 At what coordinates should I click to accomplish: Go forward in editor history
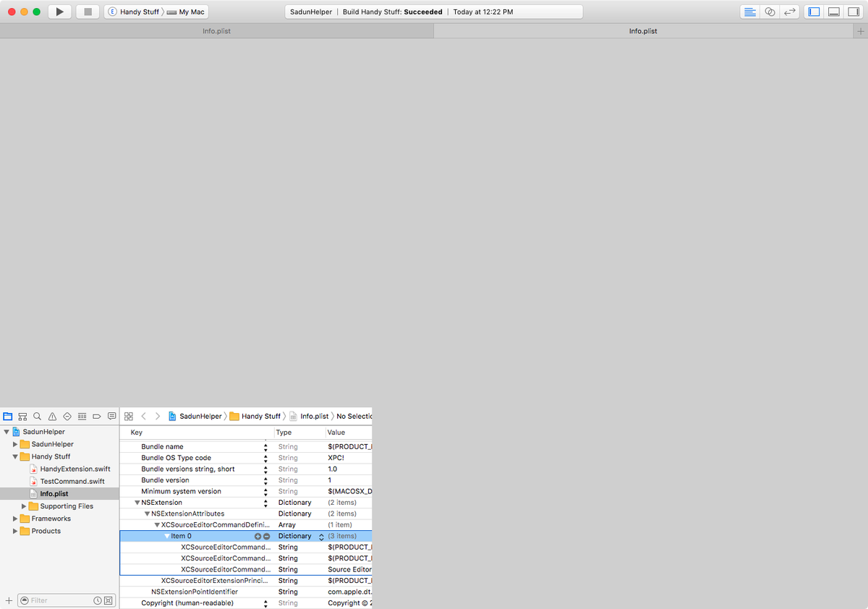[x=158, y=417]
